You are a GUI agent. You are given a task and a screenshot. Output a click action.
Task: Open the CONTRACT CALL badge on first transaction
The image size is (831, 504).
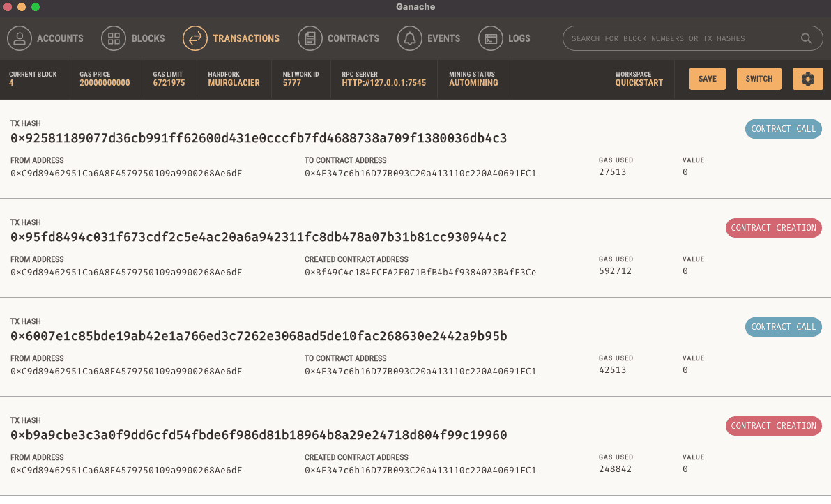(x=783, y=129)
